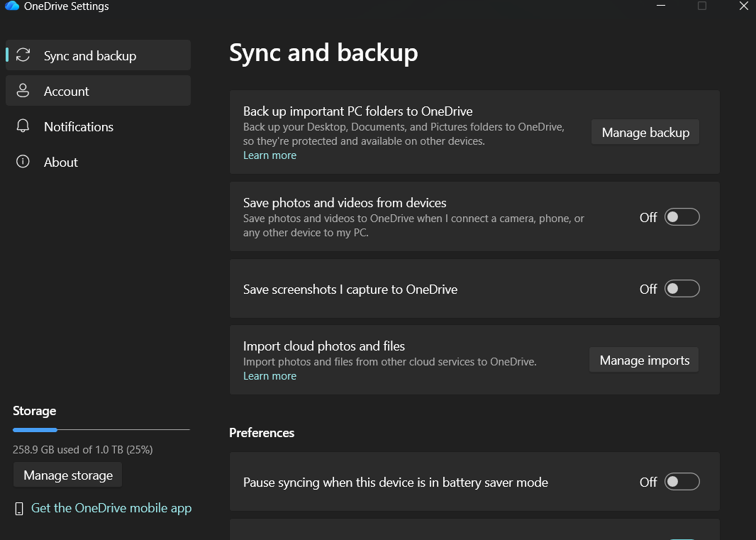
Task: Click the sync arrows icon in sidebar
Action: (23, 55)
